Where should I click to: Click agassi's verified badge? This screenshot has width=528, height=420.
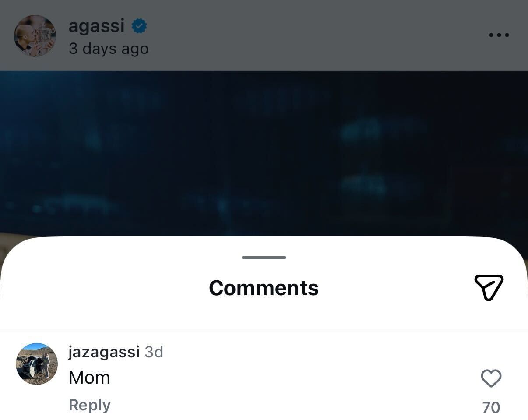point(138,25)
